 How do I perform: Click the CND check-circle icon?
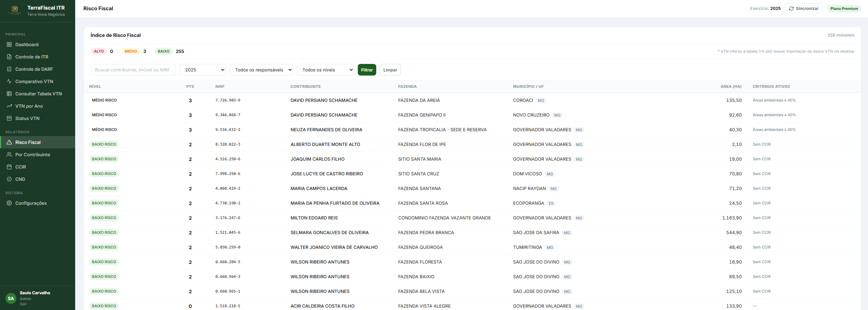pos(9,179)
